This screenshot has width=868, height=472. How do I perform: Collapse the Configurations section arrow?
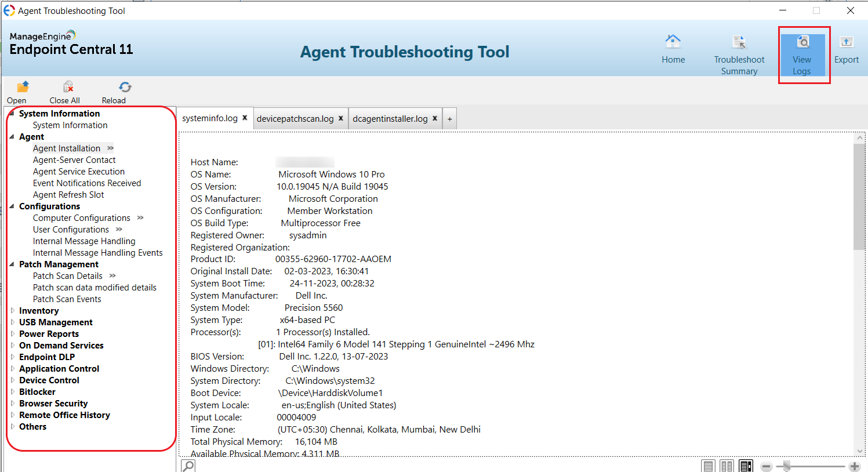click(12, 206)
